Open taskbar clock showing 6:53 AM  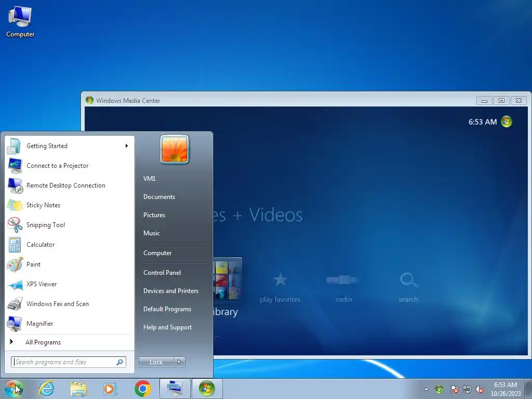(x=506, y=389)
